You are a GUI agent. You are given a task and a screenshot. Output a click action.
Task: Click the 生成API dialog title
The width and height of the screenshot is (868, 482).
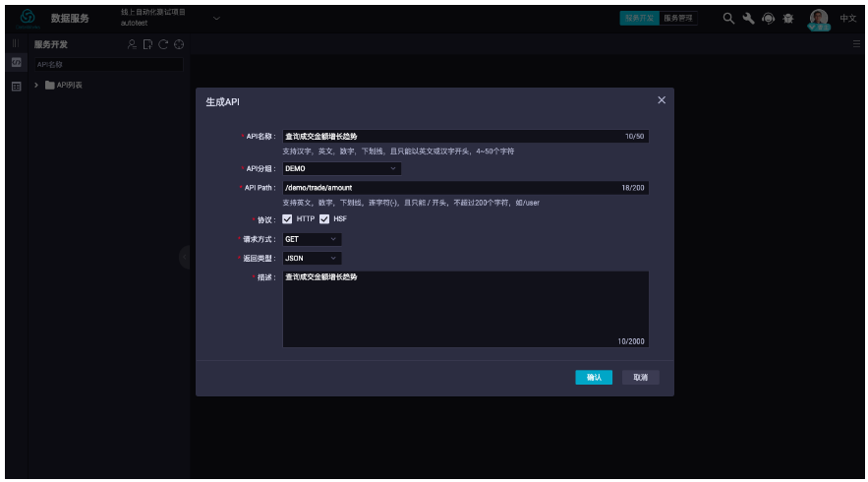pos(222,102)
